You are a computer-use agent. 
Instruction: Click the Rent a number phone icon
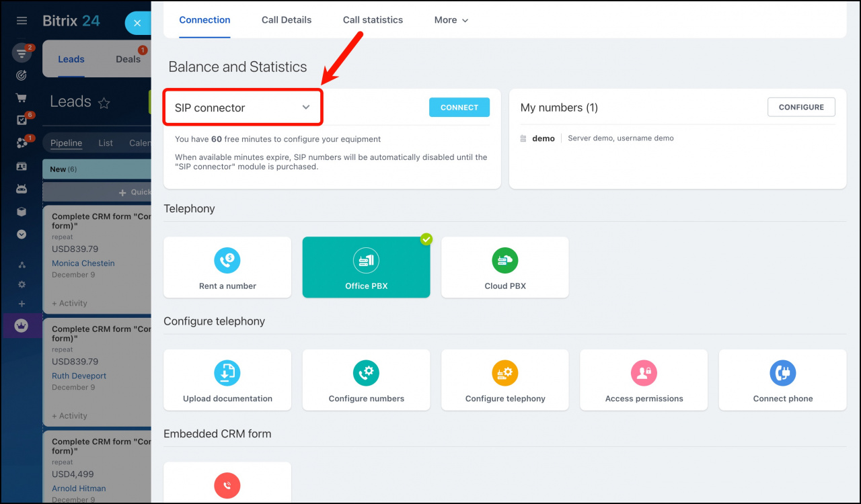227,260
